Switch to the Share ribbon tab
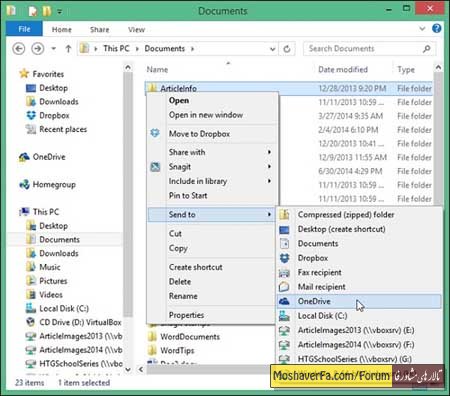The width and height of the screenshot is (450, 396). tap(99, 29)
